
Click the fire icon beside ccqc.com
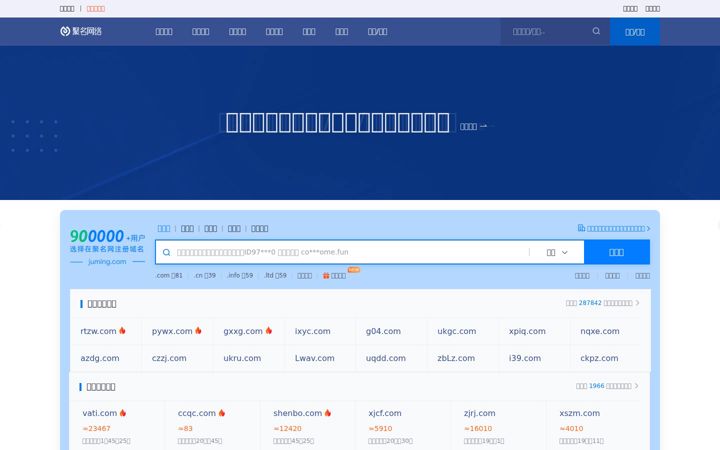point(222,413)
